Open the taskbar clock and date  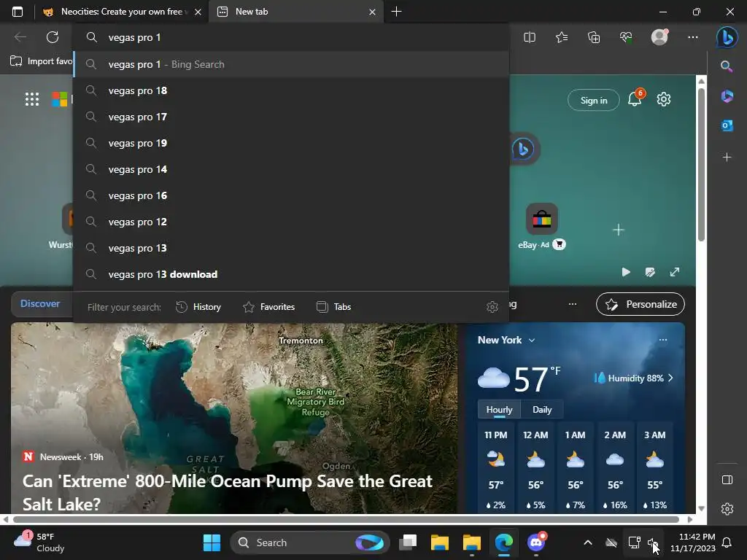coord(693,542)
